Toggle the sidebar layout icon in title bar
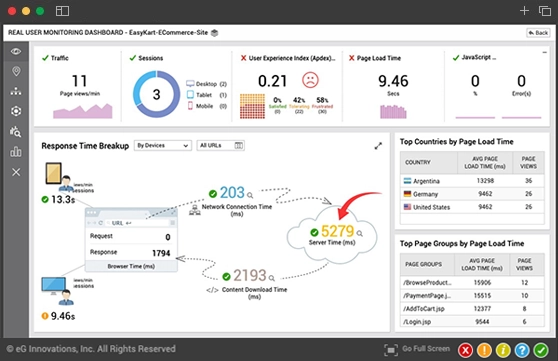 pyautogui.click(x=62, y=11)
